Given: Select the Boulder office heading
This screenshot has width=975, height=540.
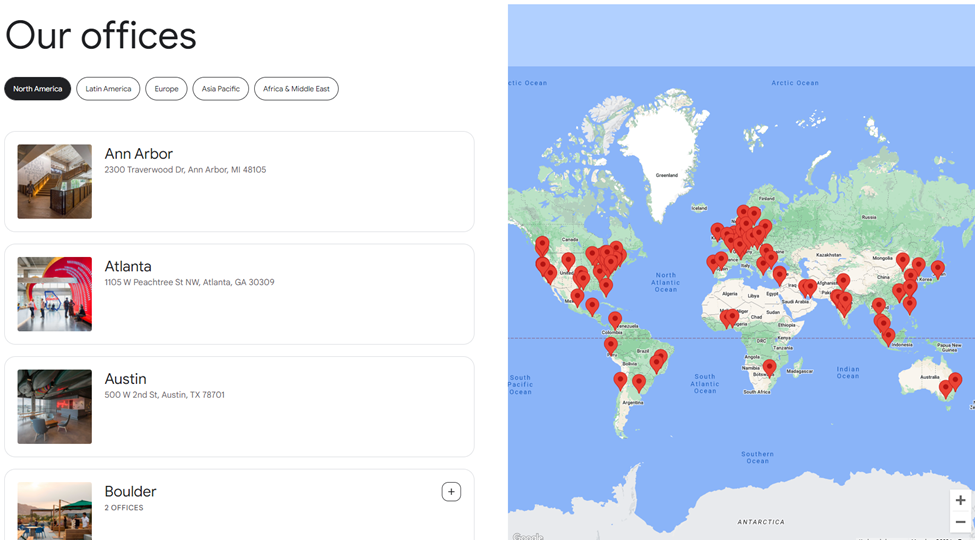Looking at the screenshot, I should tap(131, 491).
